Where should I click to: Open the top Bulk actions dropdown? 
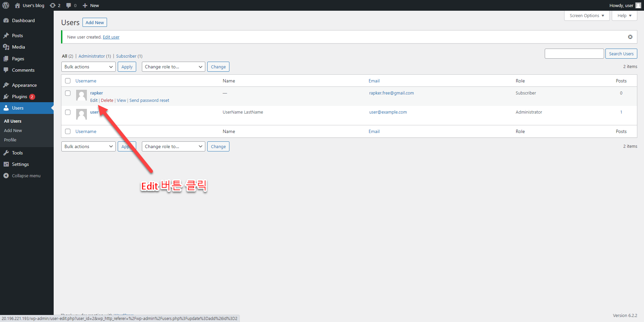click(x=89, y=67)
